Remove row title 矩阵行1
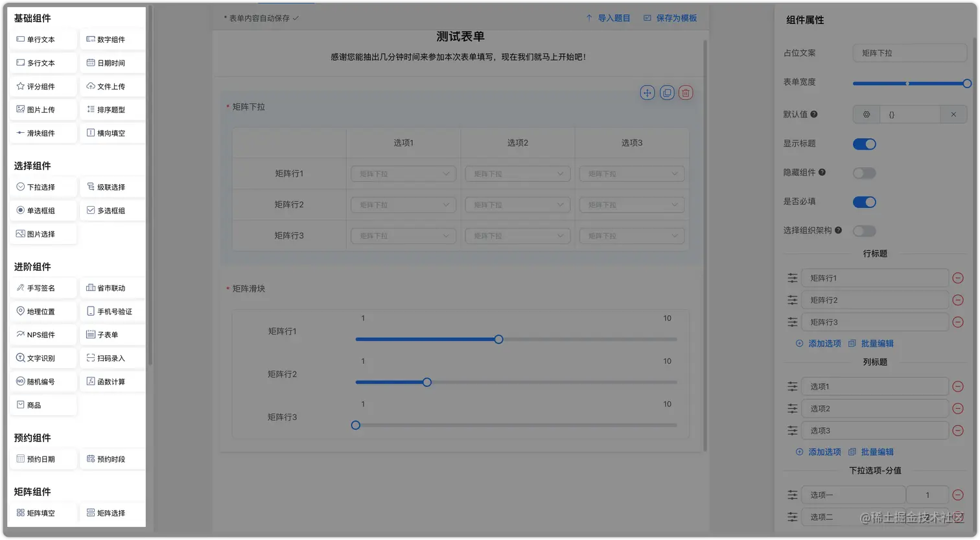This screenshot has width=980, height=540. coord(957,278)
